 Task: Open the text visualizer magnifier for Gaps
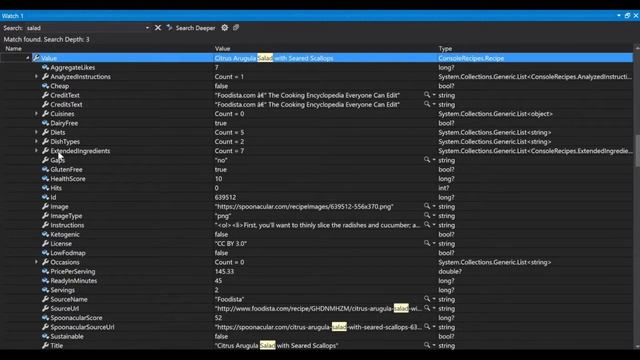427,160
